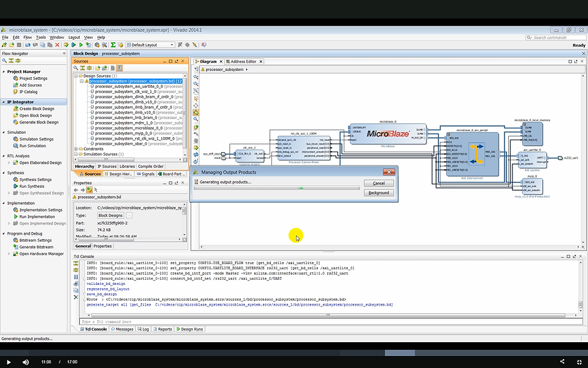Screen dimensions: 588x368
Task: Click the Undo icon in the main toolbar
Action: coord(28,45)
